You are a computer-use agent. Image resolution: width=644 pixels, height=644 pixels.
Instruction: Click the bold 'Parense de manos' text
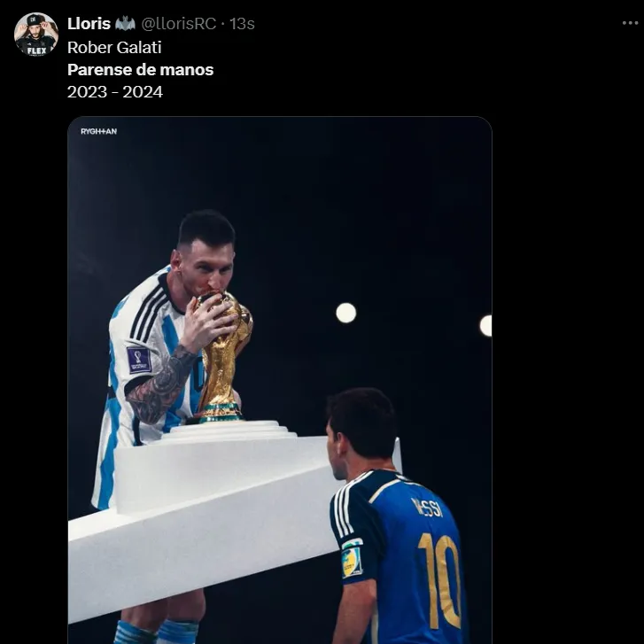click(x=140, y=69)
